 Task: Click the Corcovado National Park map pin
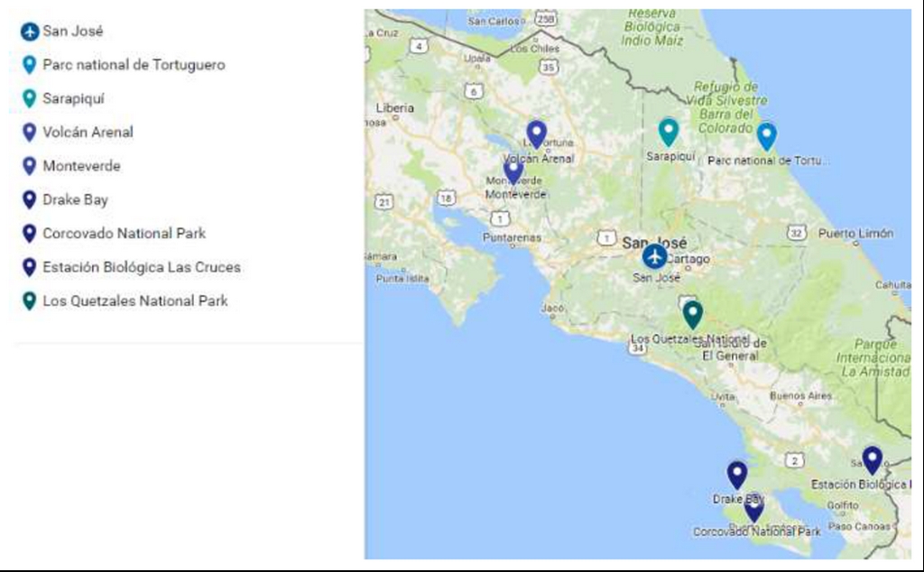coord(753,507)
